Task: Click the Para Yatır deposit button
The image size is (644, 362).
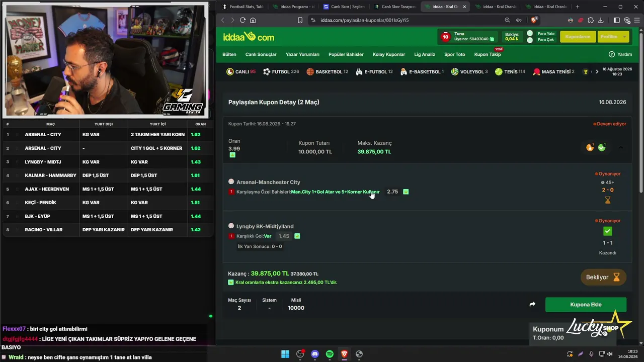Action: (546, 34)
